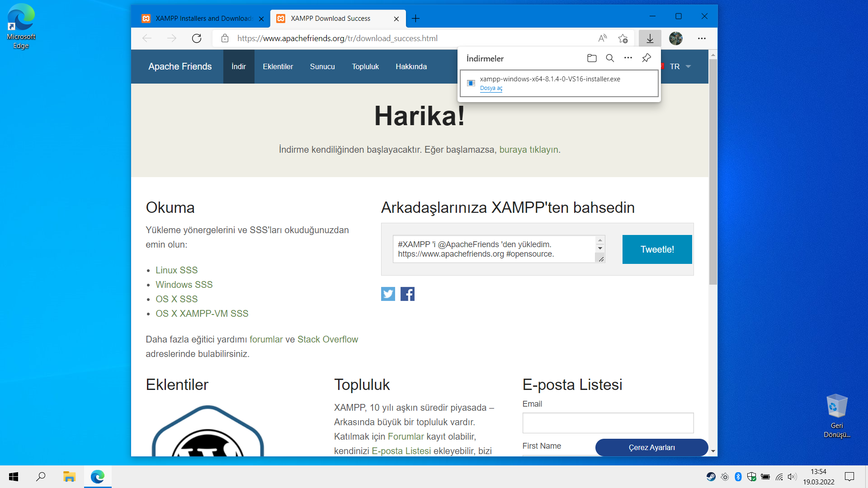Click Dosya aç to open installer
Screen dimensions: 868x488
click(x=491, y=88)
